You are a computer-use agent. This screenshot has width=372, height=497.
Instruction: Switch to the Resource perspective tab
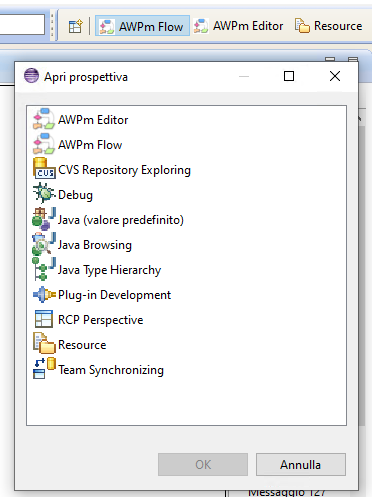(328, 26)
